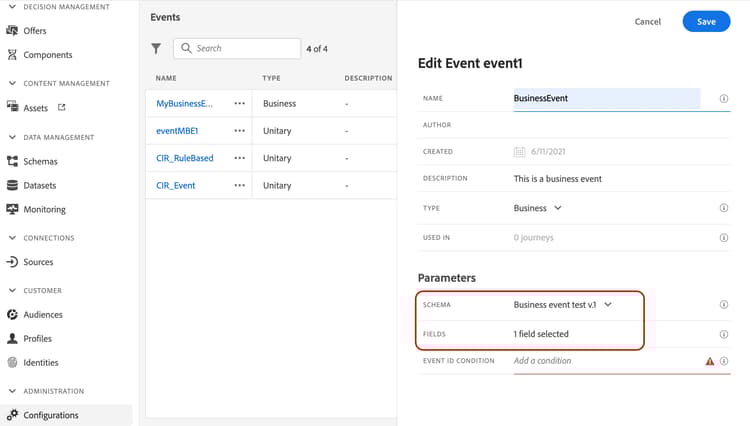Navigate to Audiences in the sidebar

click(43, 314)
